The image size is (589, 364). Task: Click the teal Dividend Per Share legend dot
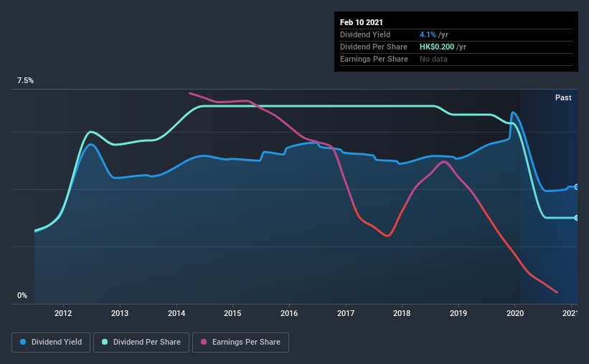[x=105, y=342]
